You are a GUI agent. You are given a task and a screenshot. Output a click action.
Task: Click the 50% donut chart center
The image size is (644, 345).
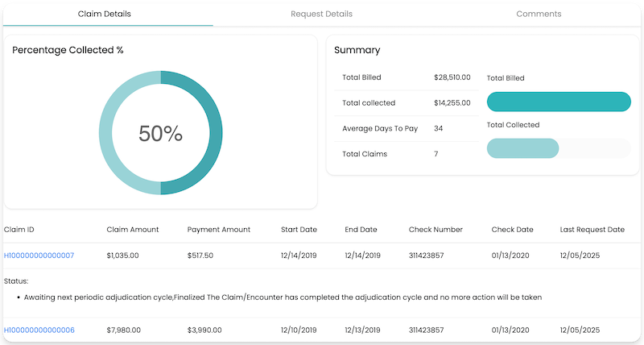(x=161, y=133)
